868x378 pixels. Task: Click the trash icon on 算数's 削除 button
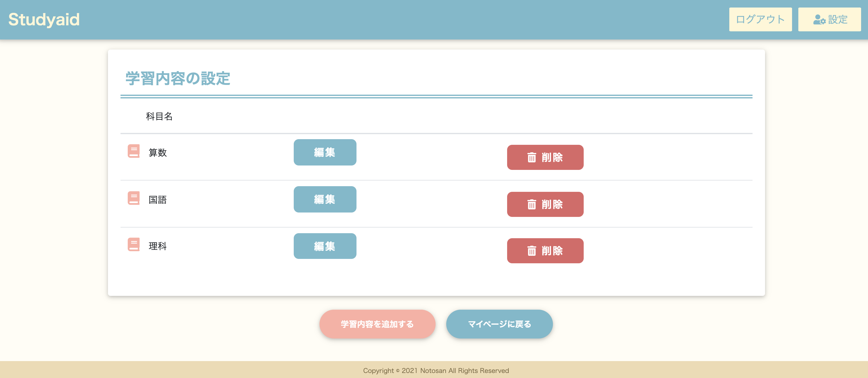click(x=531, y=158)
